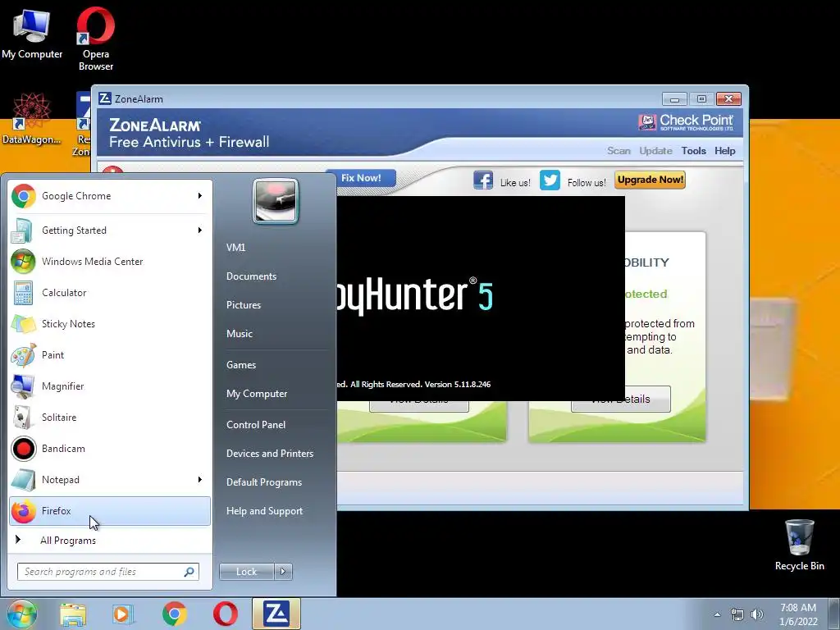The width and height of the screenshot is (840, 630).
Task: Click Check Point logo in ZoneAlarm
Action: click(686, 122)
